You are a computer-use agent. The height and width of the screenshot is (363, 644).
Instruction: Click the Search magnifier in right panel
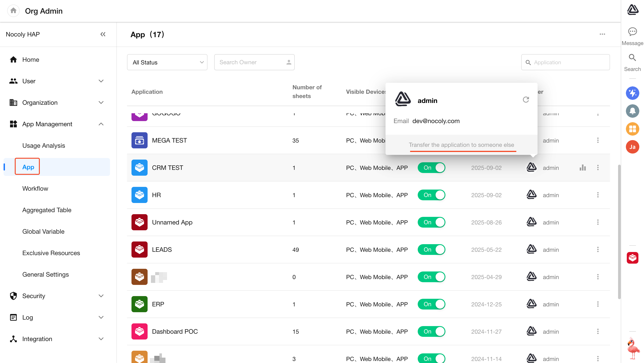[x=632, y=58]
